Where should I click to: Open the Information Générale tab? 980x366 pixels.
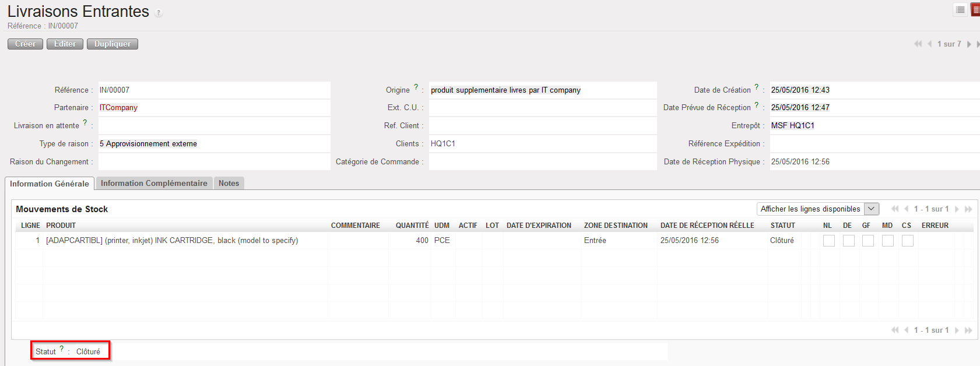coord(50,184)
